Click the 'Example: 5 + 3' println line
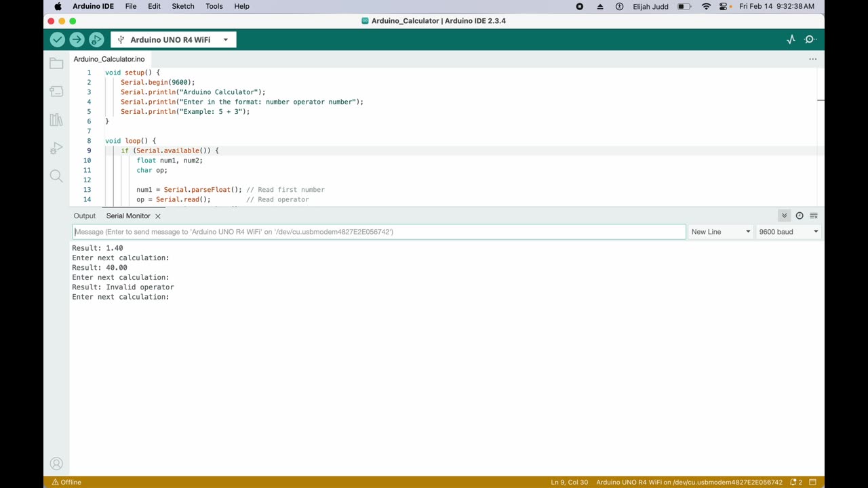This screenshot has height=488, width=868. (x=185, y=112)
